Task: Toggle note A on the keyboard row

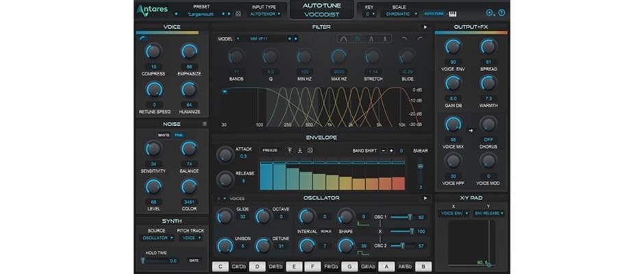Action: pos(386,266)
